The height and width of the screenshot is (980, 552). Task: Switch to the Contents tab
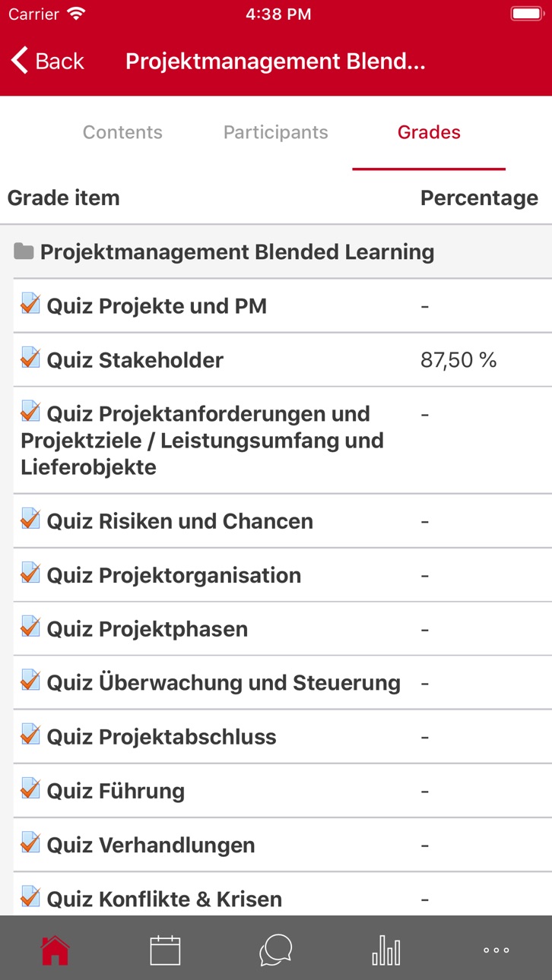[x=122, y=132]
